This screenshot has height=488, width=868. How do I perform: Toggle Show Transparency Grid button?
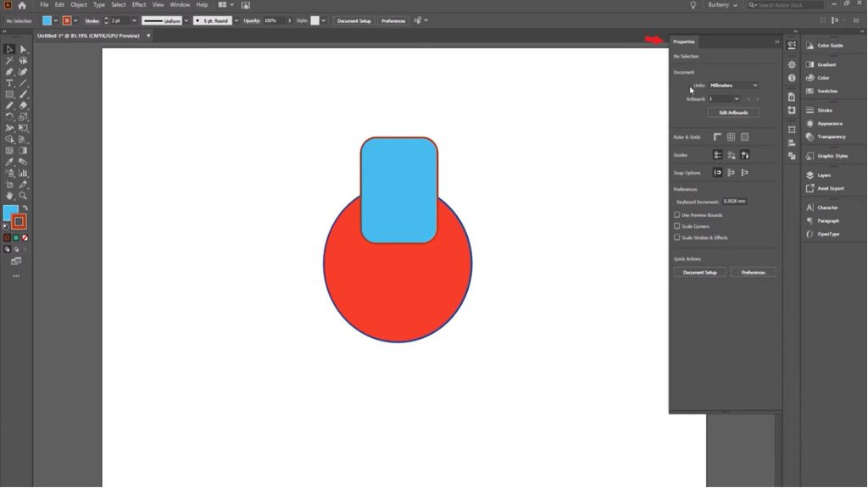click(744, 136)
